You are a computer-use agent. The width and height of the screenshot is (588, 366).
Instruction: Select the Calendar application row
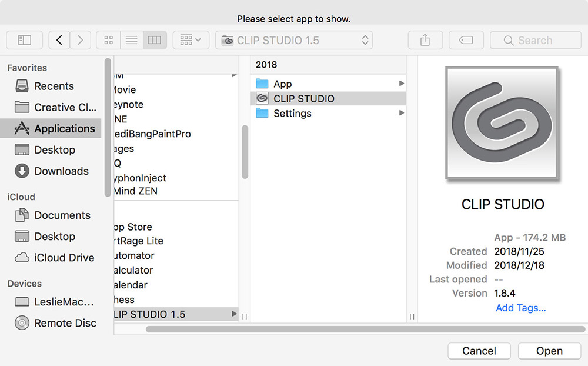[176, 285]
